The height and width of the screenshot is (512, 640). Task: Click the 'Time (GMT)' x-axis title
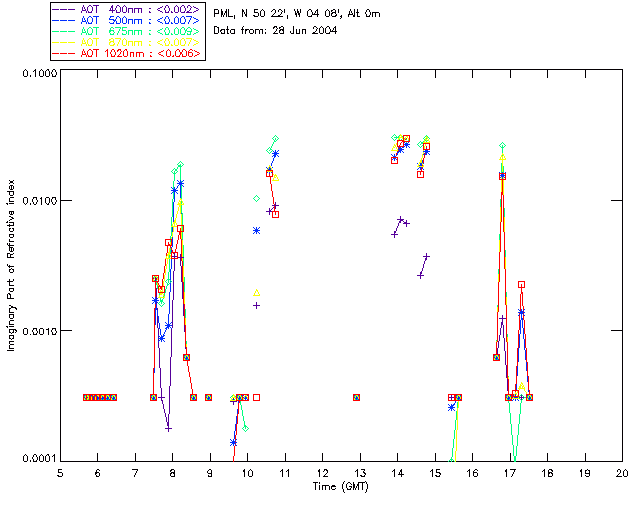(x=341, y=485)
